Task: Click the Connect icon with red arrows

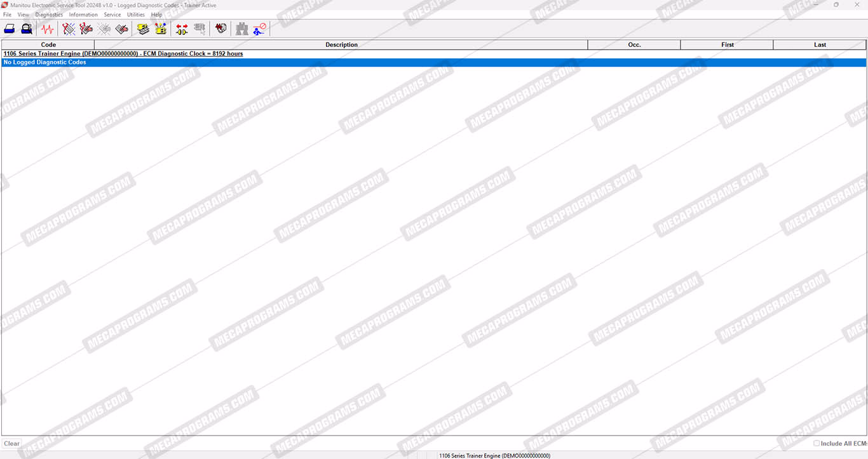Action: (x=182, y=29)
